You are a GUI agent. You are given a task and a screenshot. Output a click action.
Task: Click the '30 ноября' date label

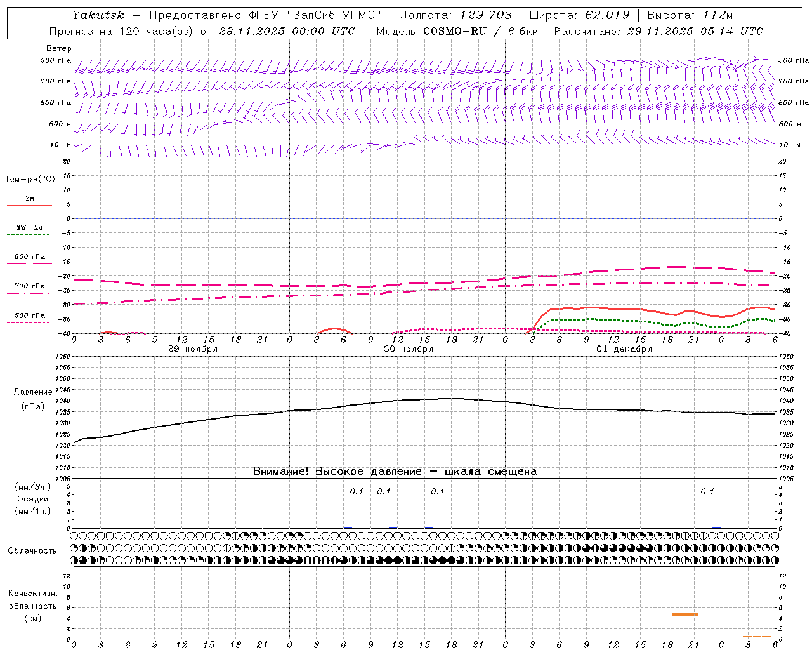(409, 349)
